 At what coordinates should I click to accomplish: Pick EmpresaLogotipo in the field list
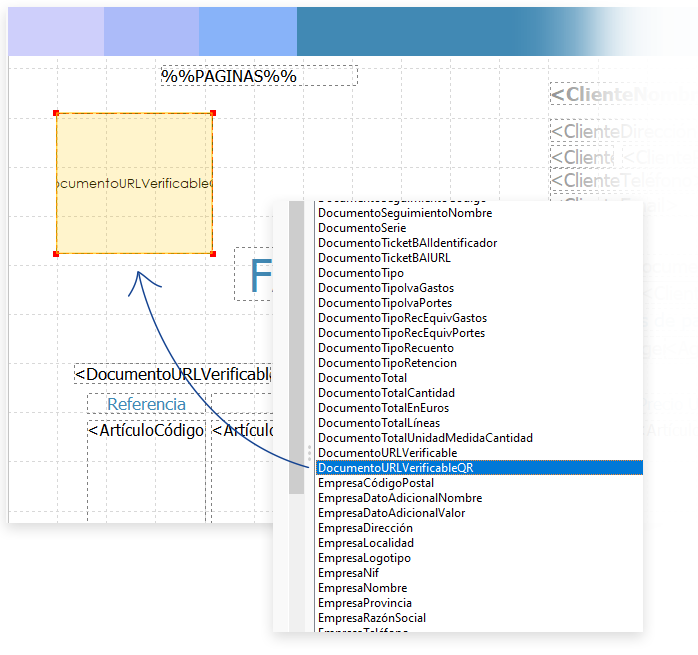(x=364, y=558)
